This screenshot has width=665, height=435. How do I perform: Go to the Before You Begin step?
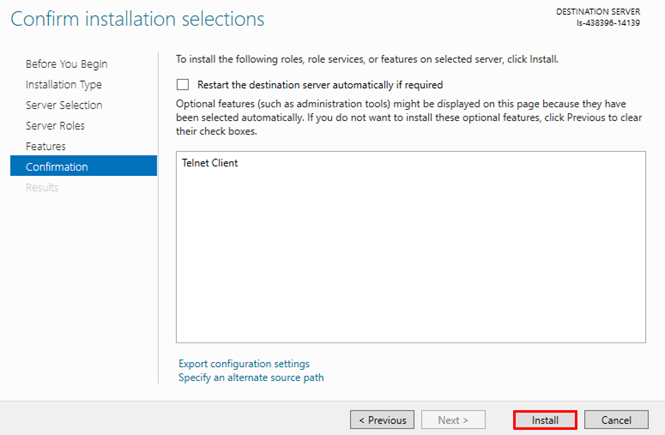tap(66, 64)
